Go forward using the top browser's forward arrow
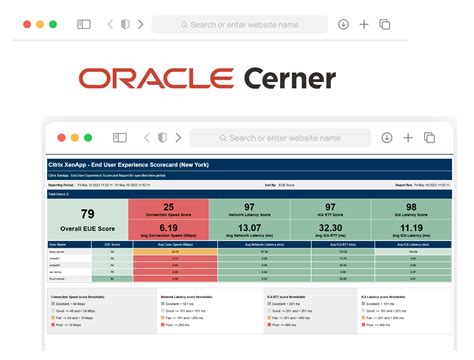This screenshot has height=360, width=474. (x=141, y=24)
